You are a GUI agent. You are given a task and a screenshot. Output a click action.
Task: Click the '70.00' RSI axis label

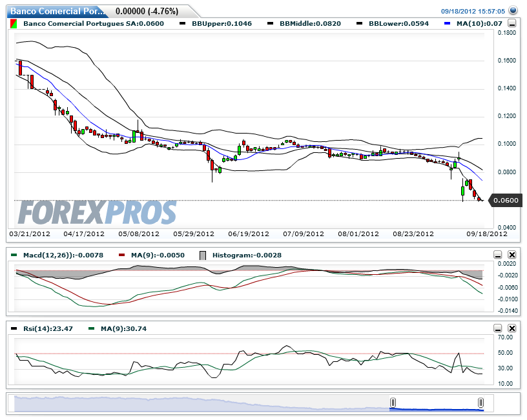505,337
